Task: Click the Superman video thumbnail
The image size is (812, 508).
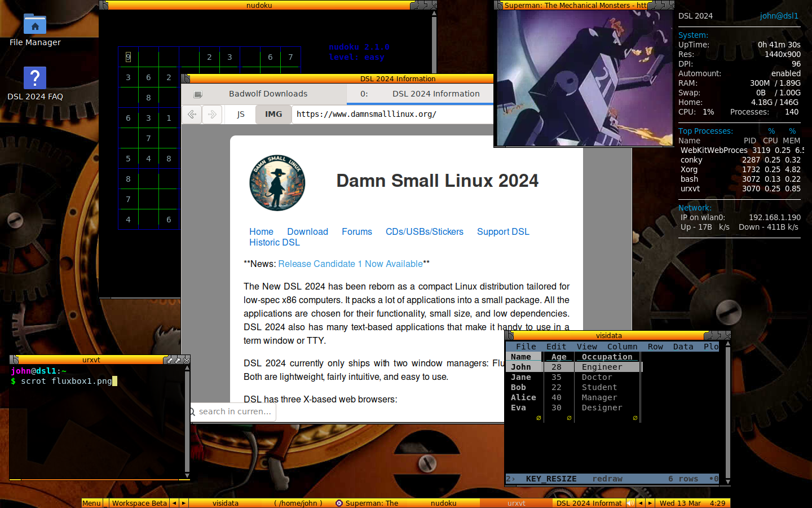Action: [x=584, y=78]
